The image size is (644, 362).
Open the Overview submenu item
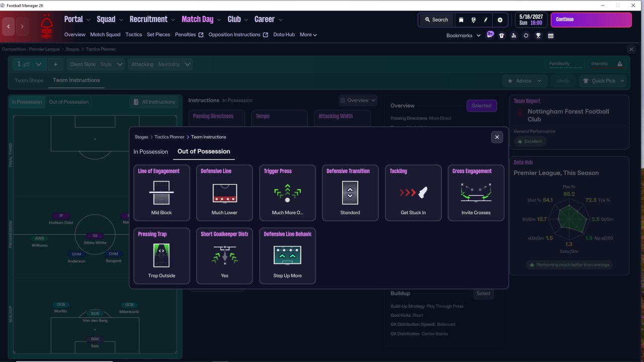pyautogui.click(x=75, y=35)
